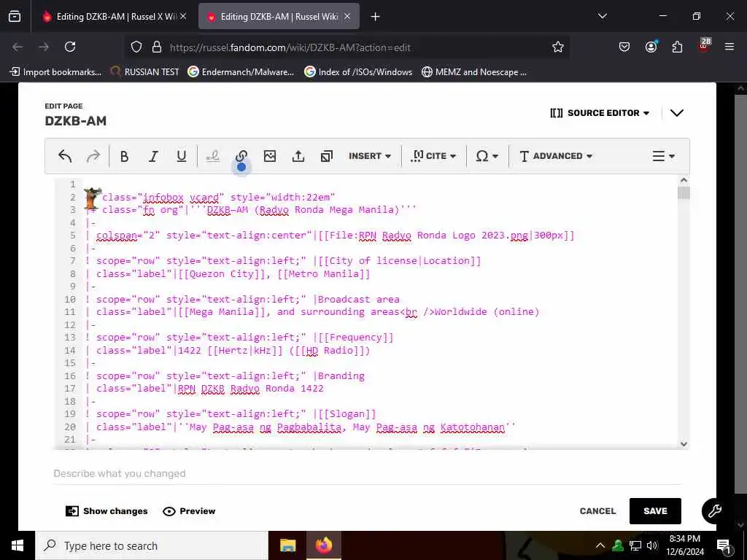The height and width of the screenshot is (560, 747).
Task: Open the Firefox application menu
Action: point(729,47)
